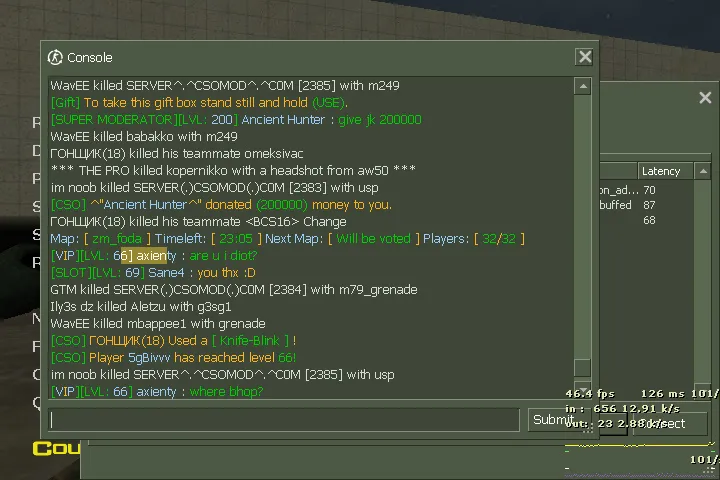Close the server browser window behind console
This screenshot has width=720, height=480.
pyautogui.click(x=705, y=97)
